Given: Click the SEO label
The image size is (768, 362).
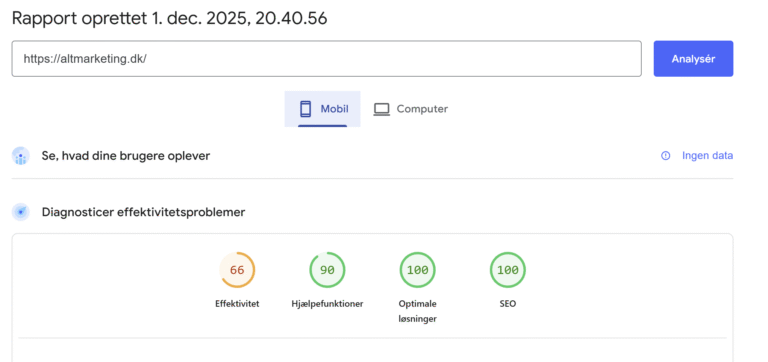Looking at the screenshot, I should [x=508, y=304].
